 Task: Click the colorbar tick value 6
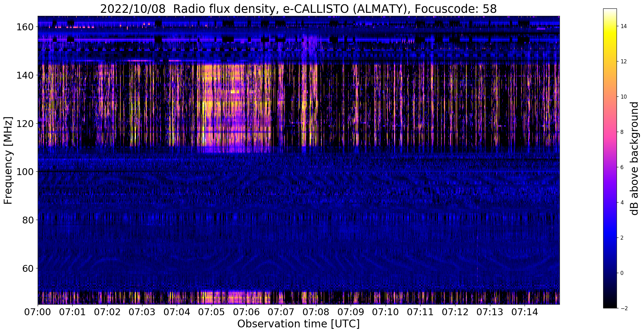coord(622,167)
